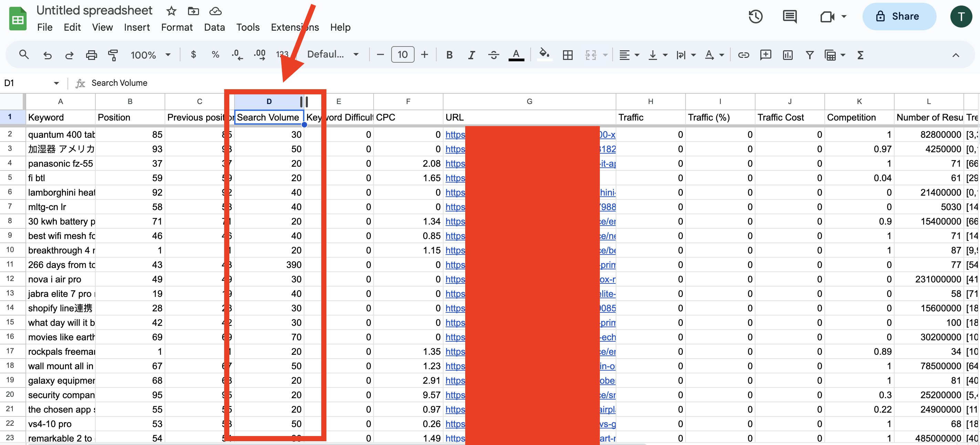Open the Help menu
Screen dimensions: 980x445
pyautogui.click(x=340, y=28)
